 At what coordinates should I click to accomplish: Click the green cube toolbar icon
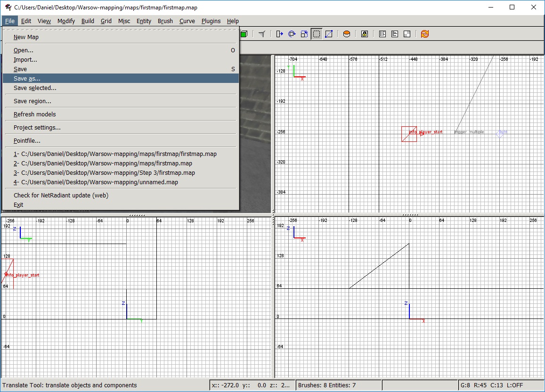point(243,33)
